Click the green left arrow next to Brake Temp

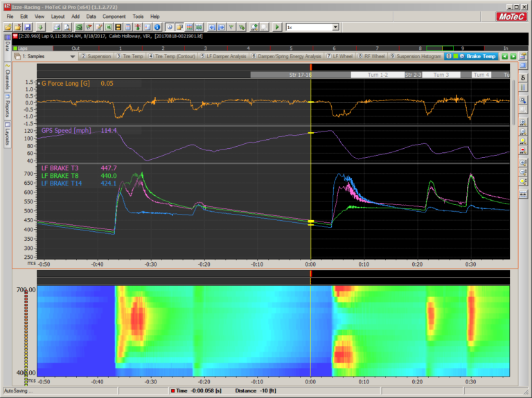coord(505,56)
